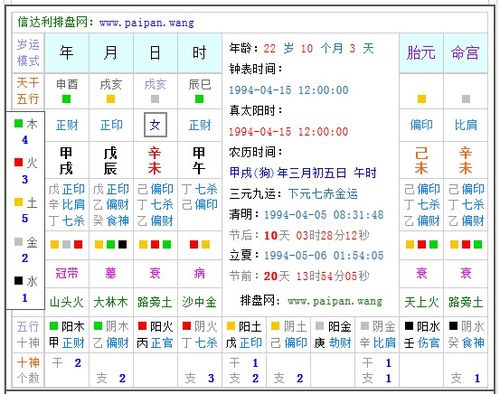Click the 立夏 date 1994-05-06 01:54:05
The height and width of the screenshot is (394, 500).
coord(324,256)
